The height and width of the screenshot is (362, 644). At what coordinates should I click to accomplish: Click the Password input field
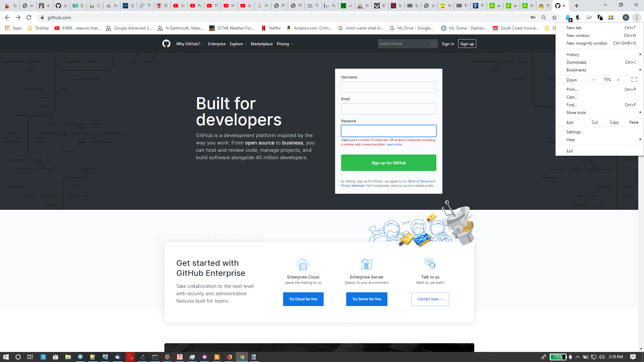click(x=388, y=130)
